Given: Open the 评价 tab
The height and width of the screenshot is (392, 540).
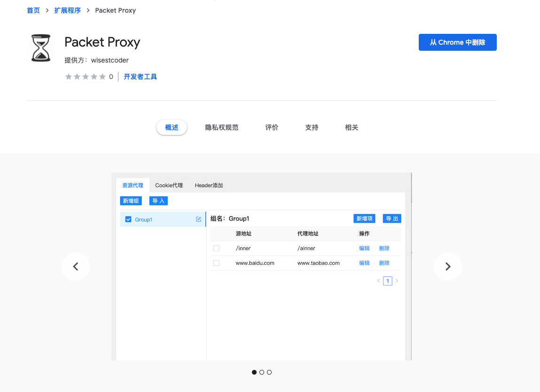Looking at the screenshot, I should tap(272, 127).
